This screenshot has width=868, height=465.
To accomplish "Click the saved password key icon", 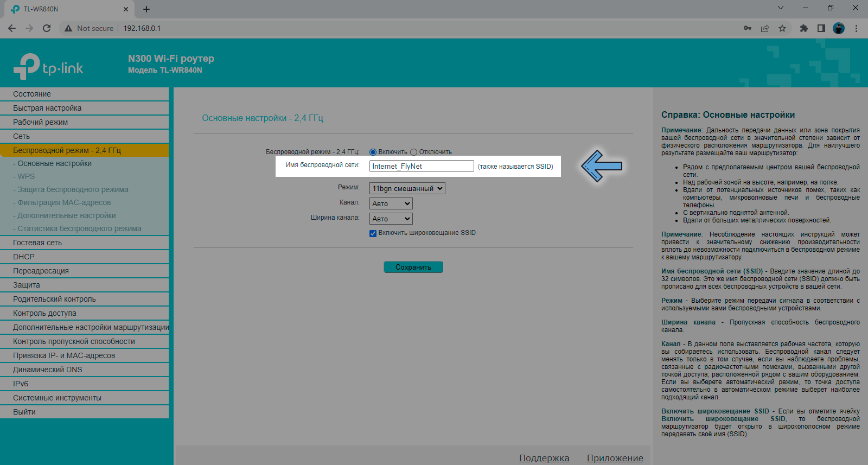I will [x=748, y=28].
